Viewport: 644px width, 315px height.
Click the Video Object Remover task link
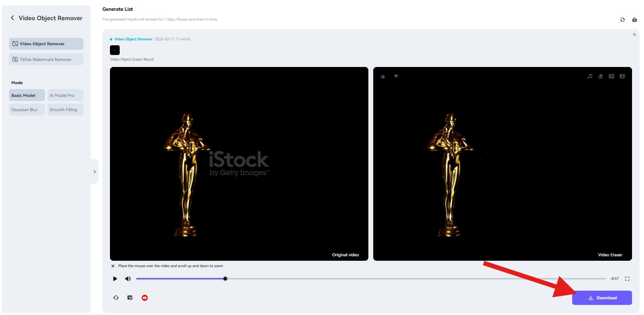tap(133, 39)
